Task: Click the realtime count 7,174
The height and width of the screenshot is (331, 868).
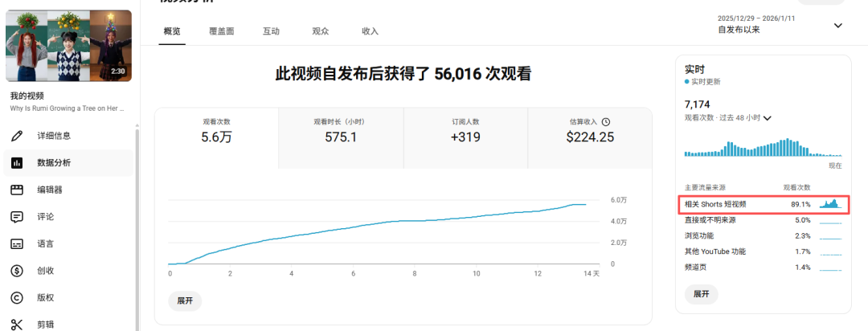Action: point(698,104)
